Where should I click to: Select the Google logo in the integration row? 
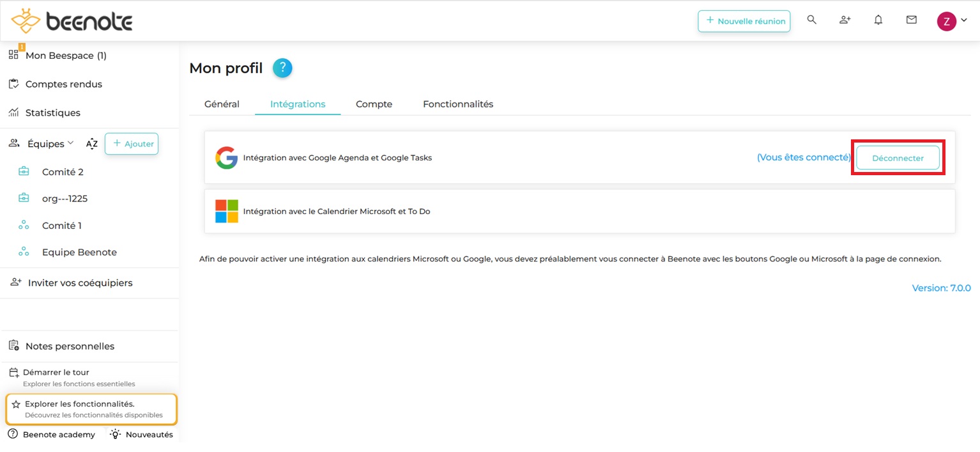tap(226, 157)
